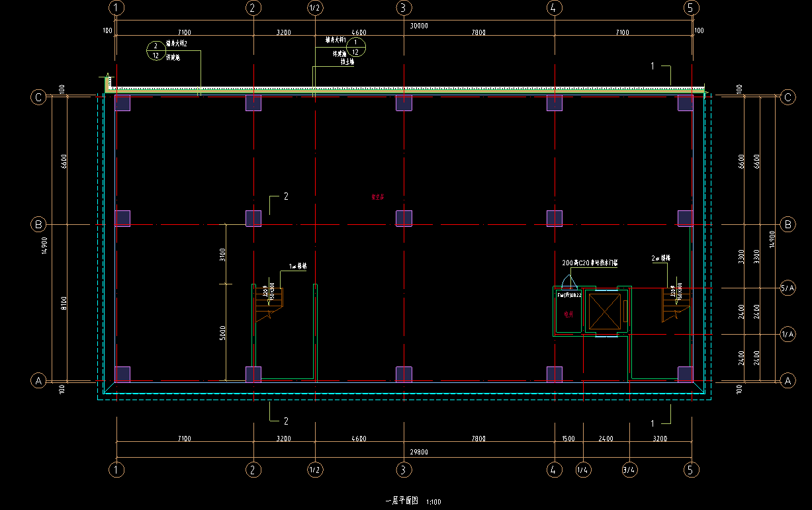Click detail callout circle 2/12 at top left
Viewport: 812px width, 510px height.
click(156, 51)
